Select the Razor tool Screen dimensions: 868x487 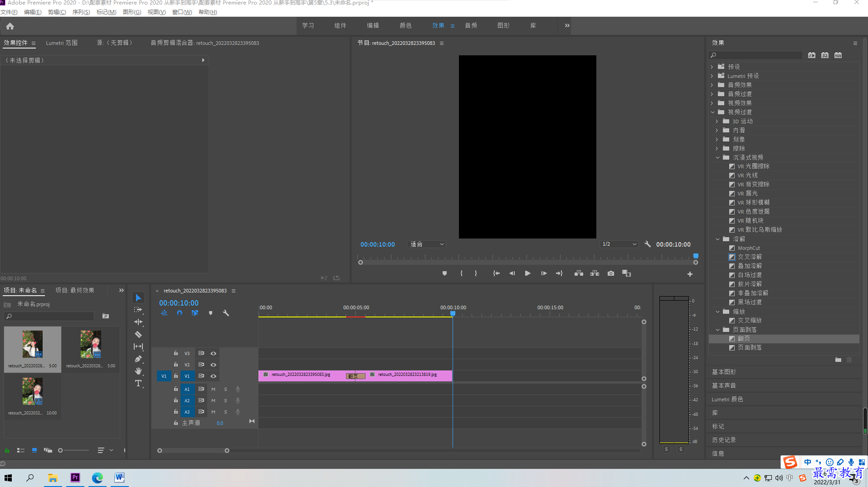(138, 335)
